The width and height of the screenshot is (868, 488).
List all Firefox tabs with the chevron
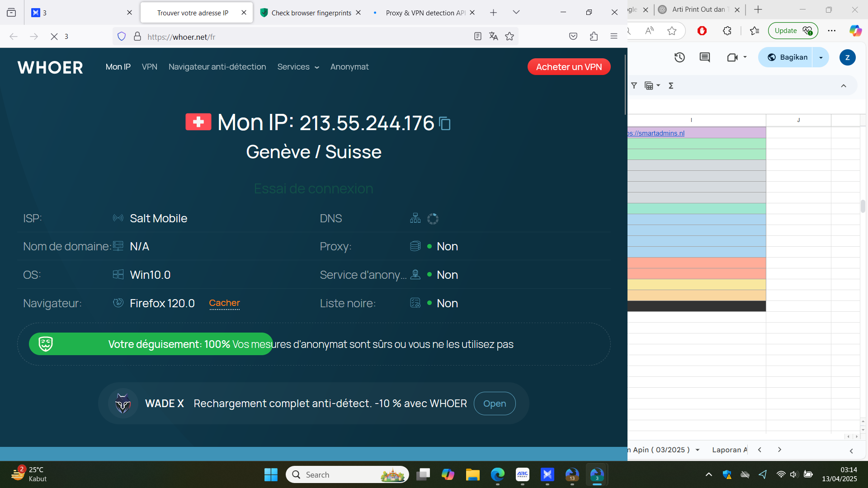pyautogui.click(x=516, y=13)
